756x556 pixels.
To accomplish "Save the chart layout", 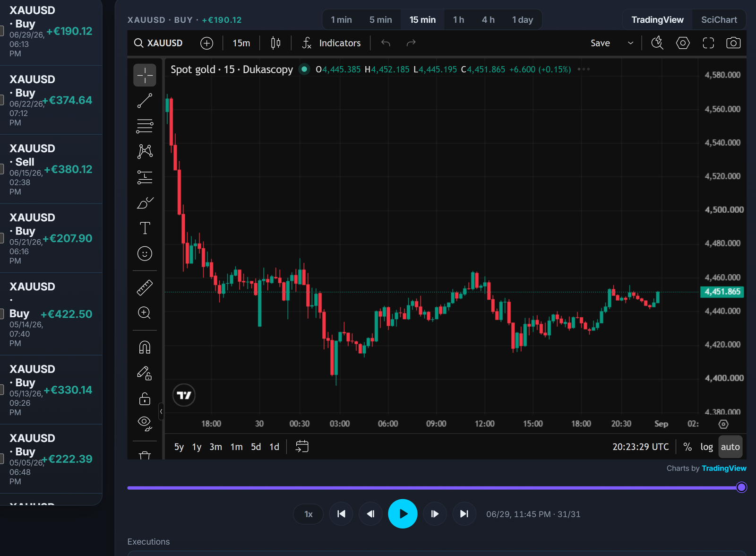I will point(600,43).
